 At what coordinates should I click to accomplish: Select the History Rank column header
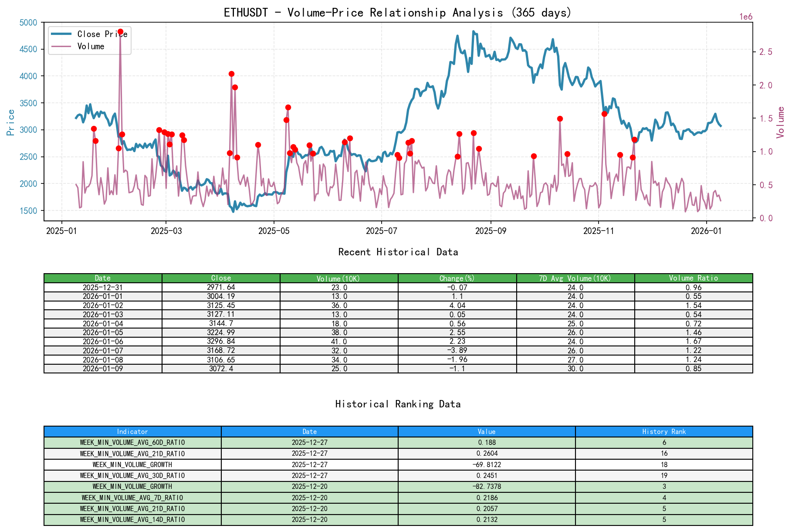point(663,431)
